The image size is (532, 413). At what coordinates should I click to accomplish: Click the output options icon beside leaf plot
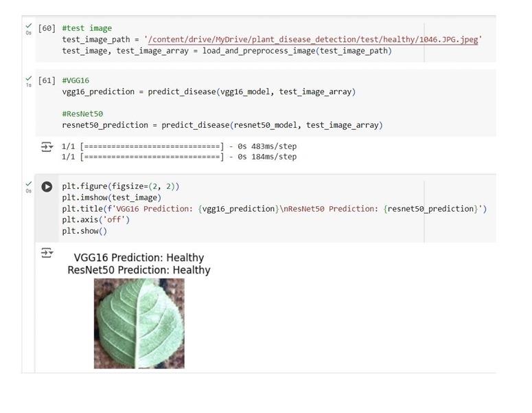[47, 253]
